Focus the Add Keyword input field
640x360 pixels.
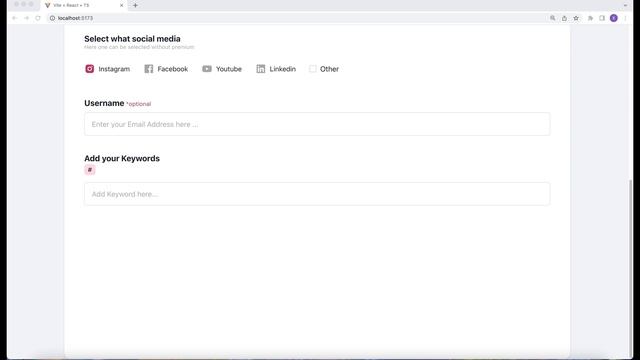pos(317,194)
